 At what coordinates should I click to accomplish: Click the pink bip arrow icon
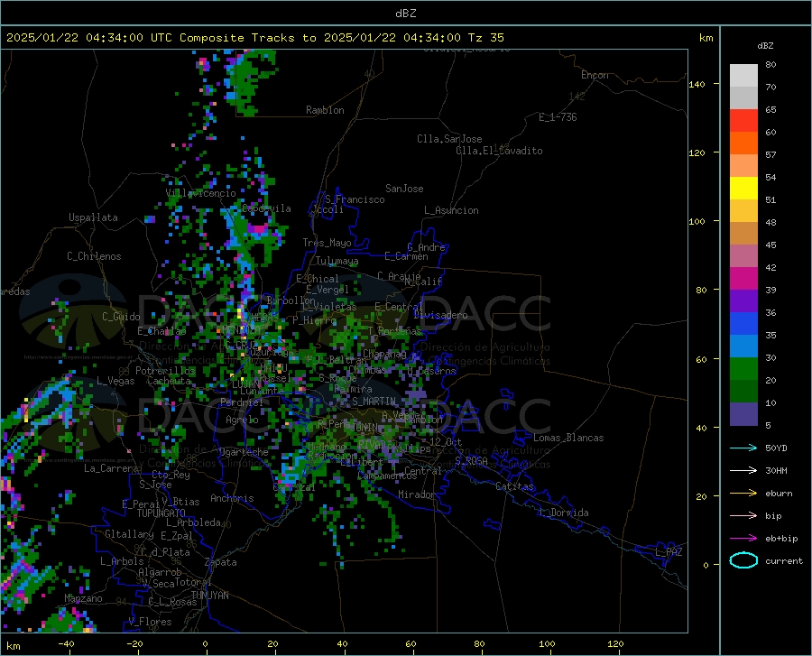click(x=743, y=516)
